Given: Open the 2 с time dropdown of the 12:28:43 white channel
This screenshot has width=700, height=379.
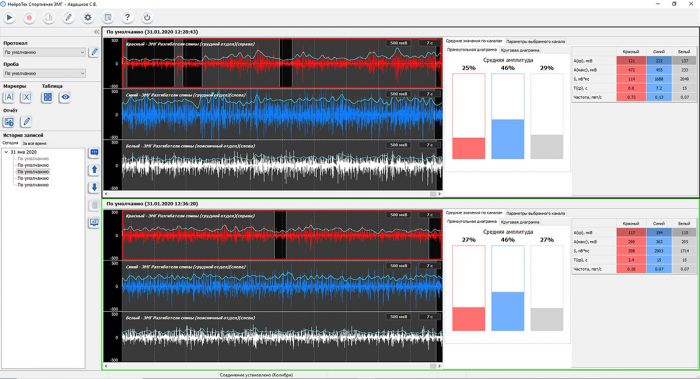Looking at the screenshot, I should click(429, 145).
